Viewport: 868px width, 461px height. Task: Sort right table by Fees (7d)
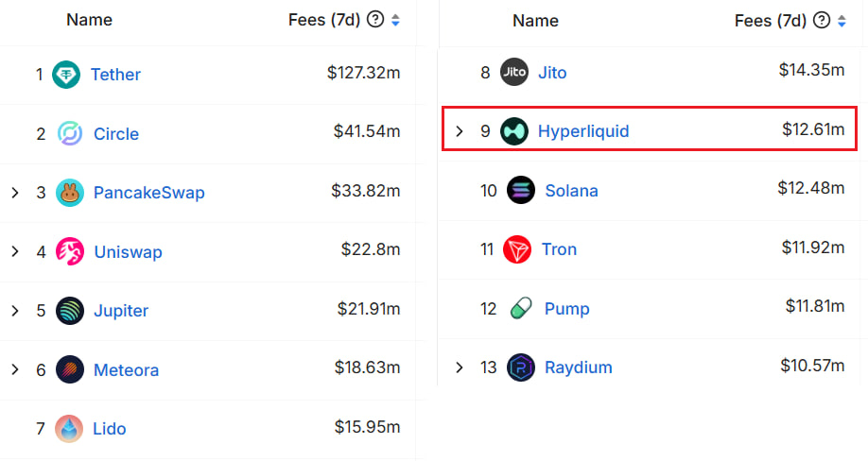coord(842,20)
